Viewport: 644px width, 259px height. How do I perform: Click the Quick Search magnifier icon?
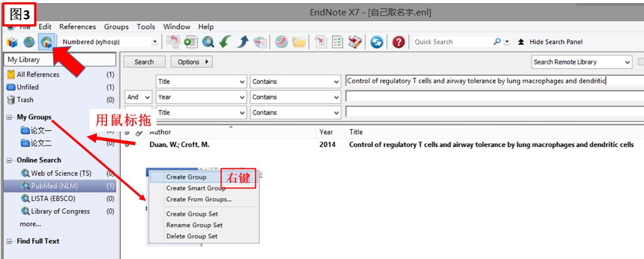tap(497, 42)
